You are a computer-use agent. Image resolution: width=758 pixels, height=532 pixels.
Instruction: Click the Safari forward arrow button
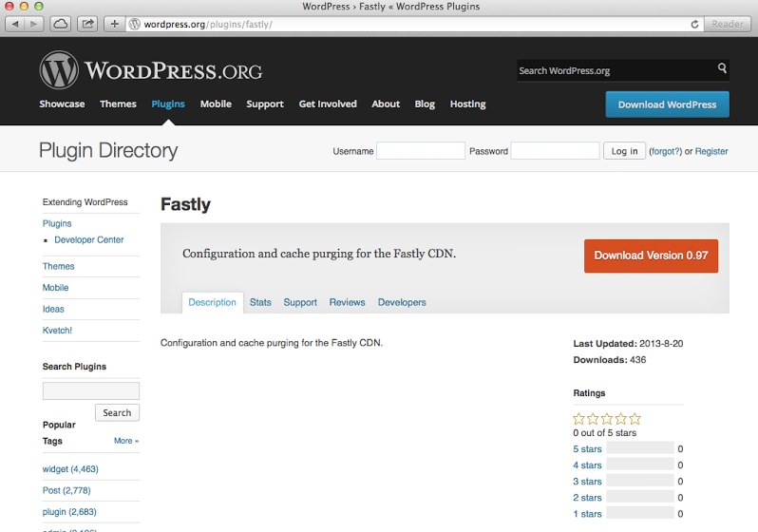33,24
